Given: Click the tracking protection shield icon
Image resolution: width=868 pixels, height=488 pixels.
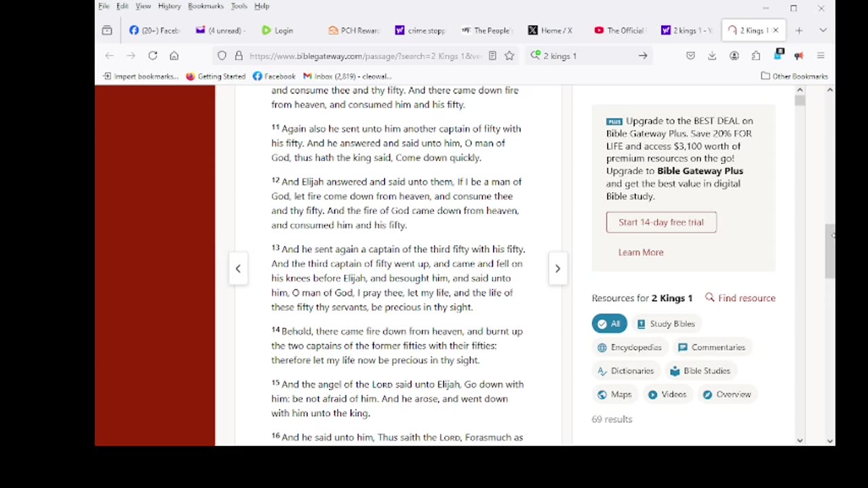Looking at the screenshot, I should coord(222,56).
